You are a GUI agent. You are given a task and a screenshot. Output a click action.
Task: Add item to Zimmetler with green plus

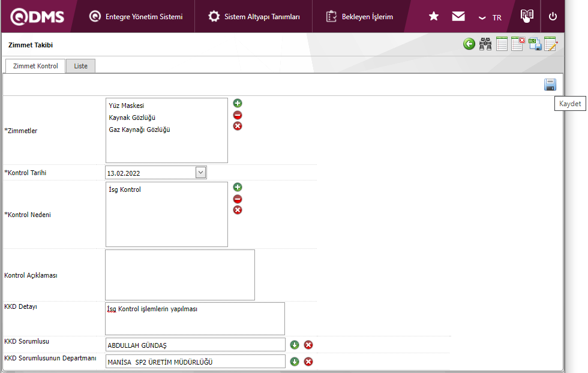238,103
